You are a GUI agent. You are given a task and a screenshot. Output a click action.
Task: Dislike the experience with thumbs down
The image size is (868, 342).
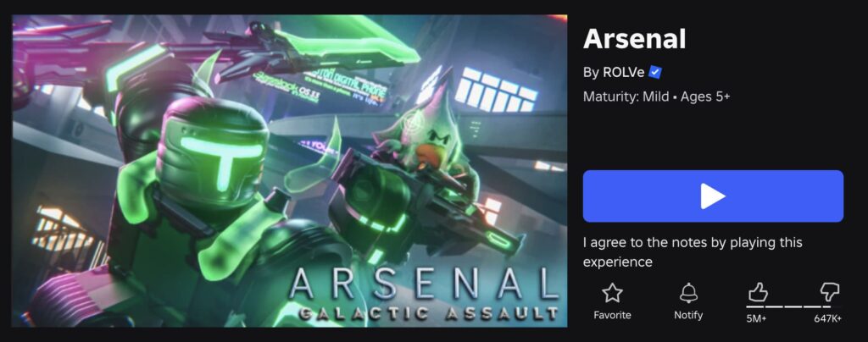(829, 291)
